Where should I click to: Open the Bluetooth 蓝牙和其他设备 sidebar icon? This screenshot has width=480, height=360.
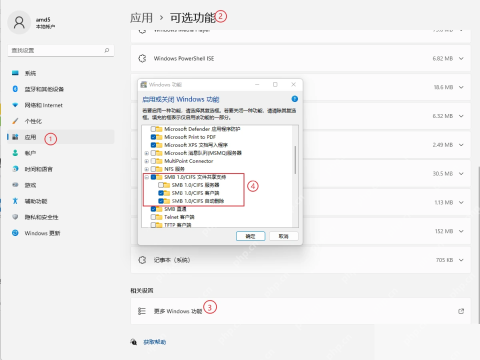coord(15,89)
